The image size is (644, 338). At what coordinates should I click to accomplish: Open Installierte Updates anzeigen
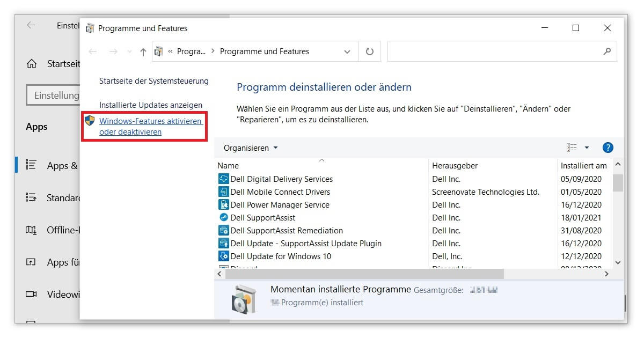point(151,105)
